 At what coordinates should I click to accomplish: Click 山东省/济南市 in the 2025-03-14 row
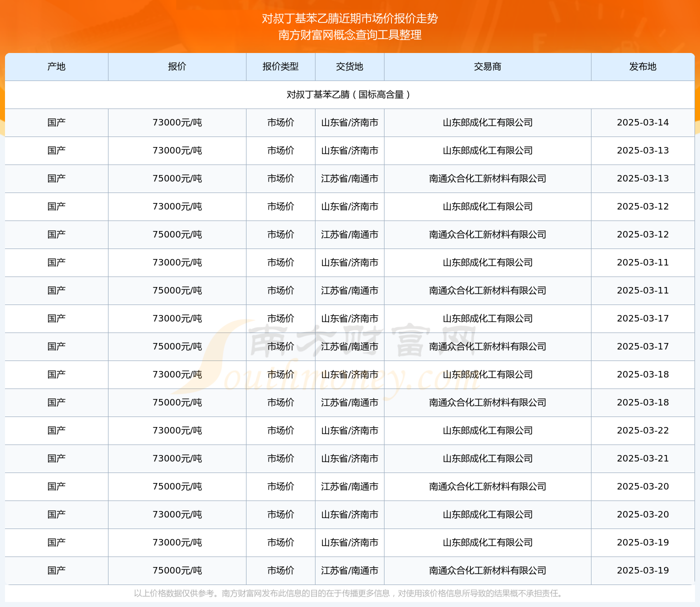point(349,122)
